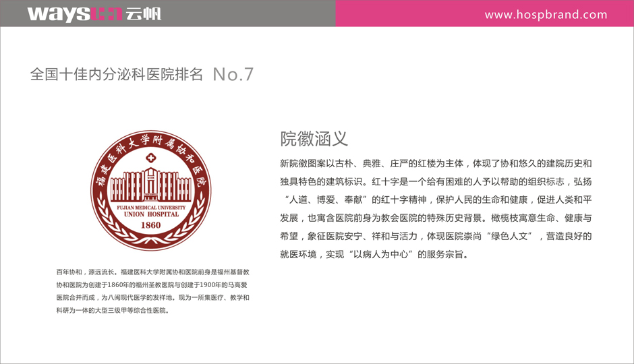Click the line starting “人道、博爱、奉献”
The width and height of the screenshot is (634, 364).
[438, 200]
